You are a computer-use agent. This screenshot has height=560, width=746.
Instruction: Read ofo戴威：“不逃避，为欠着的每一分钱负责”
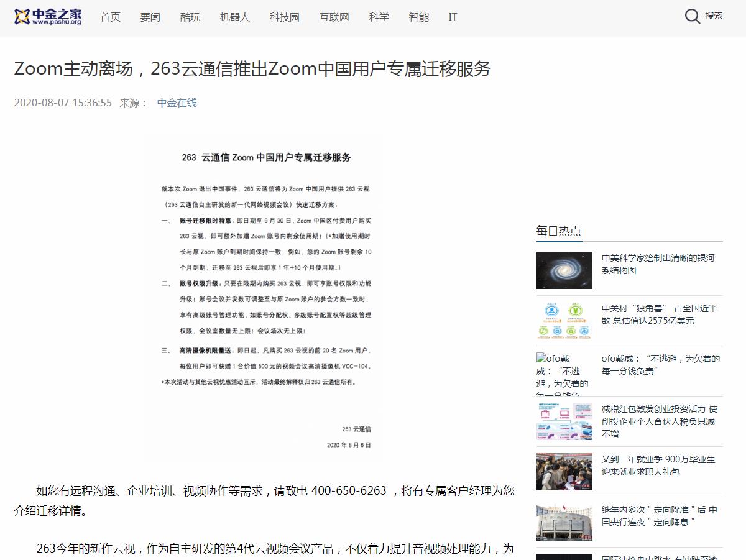[661, 365]
